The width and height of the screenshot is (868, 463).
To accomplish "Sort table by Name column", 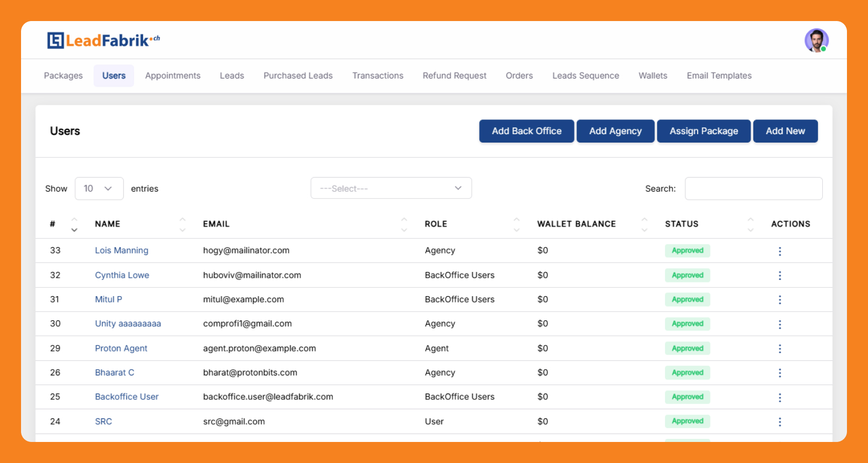I will (183, 224).
